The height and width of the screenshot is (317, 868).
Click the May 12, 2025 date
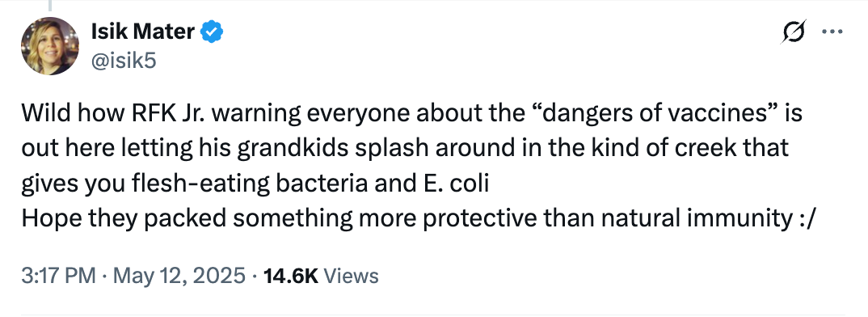[179, 276]
